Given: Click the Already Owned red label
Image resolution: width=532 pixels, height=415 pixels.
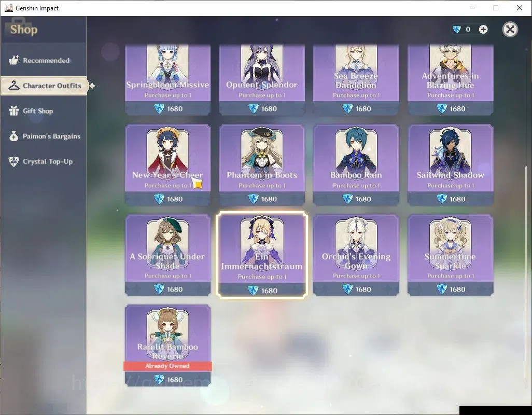Looking at the screenshot, I should (167, 366).
